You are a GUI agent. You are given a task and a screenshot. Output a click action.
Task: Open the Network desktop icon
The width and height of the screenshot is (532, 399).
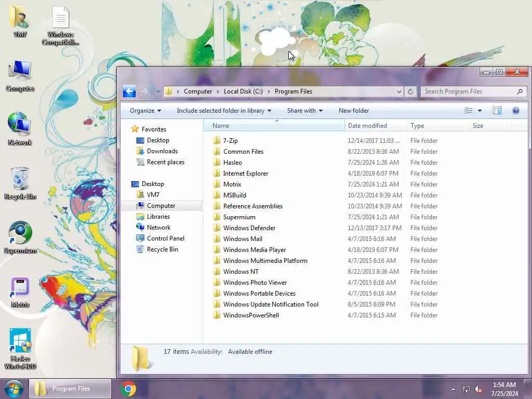click(20, 124)
